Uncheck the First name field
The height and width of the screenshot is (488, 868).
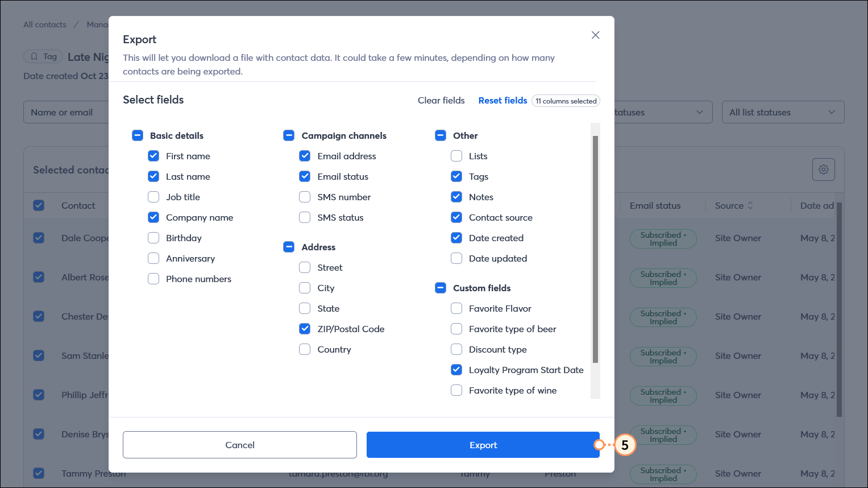coord(153,156)
